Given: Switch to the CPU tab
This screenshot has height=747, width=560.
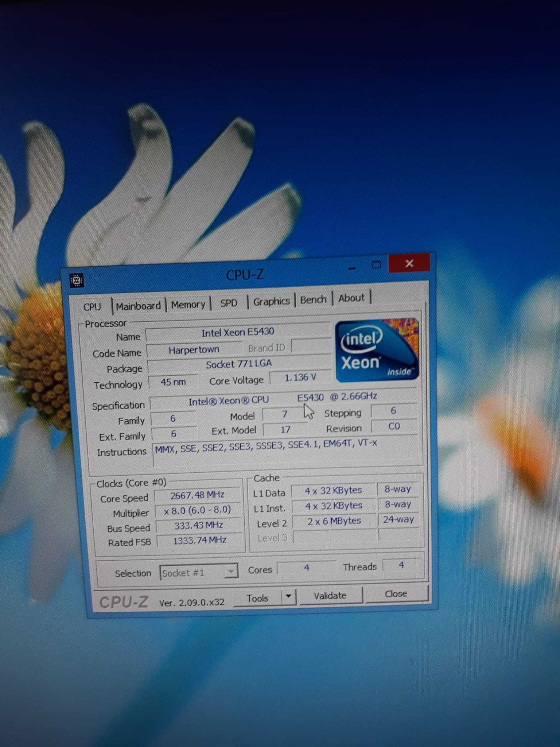Looking at the screenshot, I should click(x=92, y=307).
